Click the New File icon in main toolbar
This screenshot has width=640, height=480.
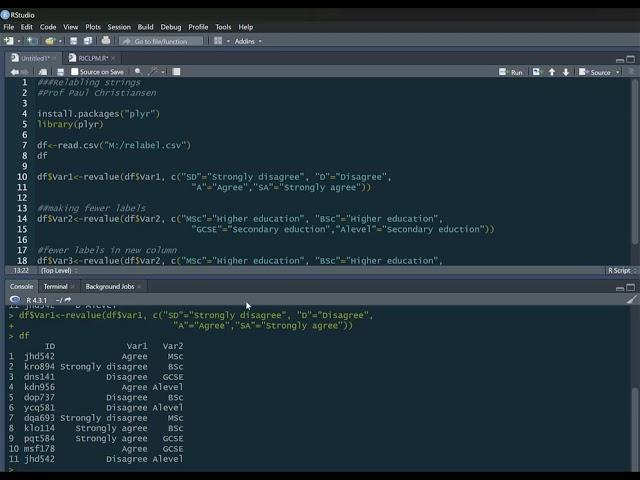[8, 41]
